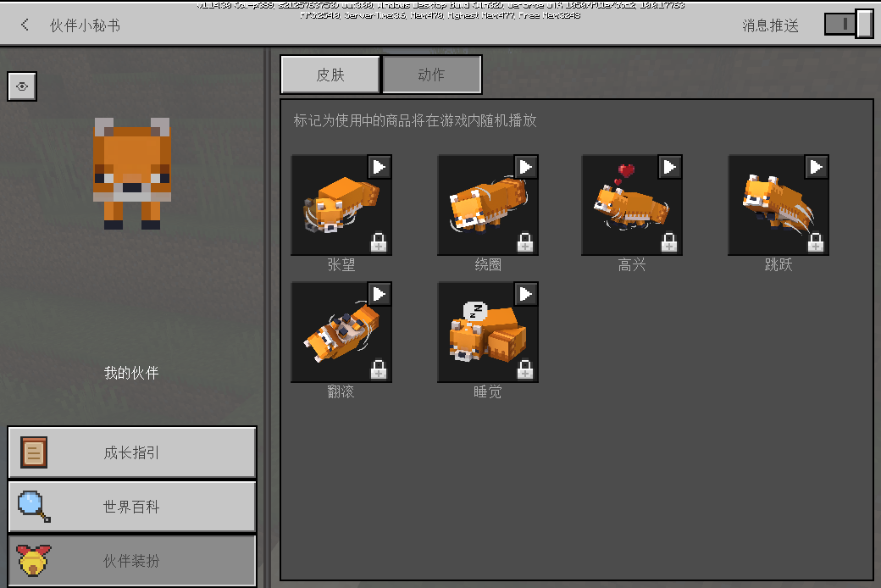Screen dimensions: 881x588
Task: Click the lock icon on 睡觉
Action: [525, 369]
